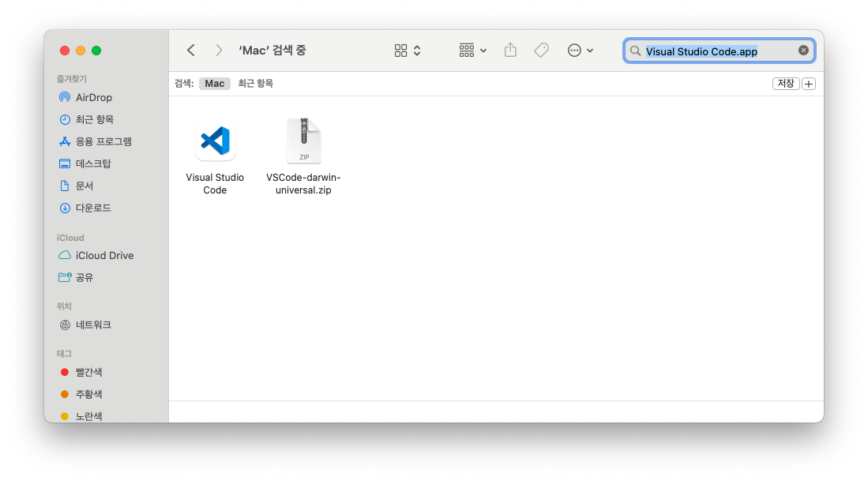This screenshot has height=481, width=868.
Task: Add a search criterion with plus button
Action: [809, 85]
